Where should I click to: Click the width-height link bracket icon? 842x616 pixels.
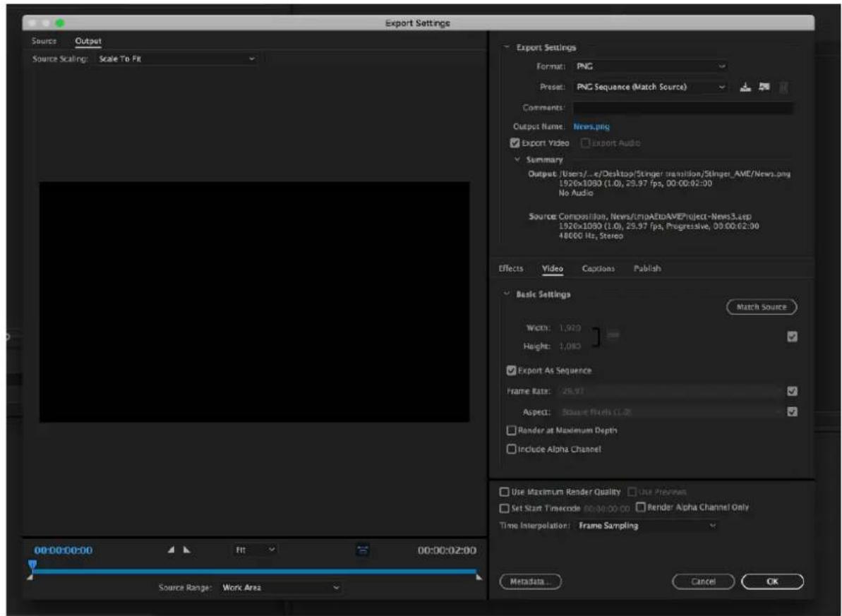596,337
